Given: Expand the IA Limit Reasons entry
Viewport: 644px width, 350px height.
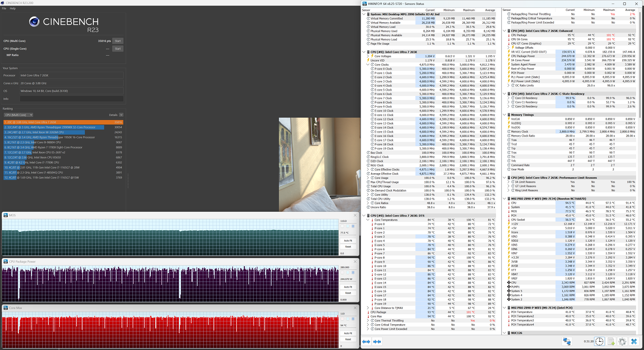Looking at the screenshot, I should pyautogui.click(x=508, y=182).
